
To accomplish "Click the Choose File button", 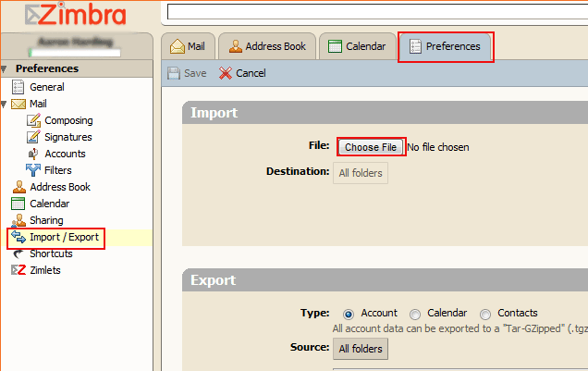I will 371,147.
